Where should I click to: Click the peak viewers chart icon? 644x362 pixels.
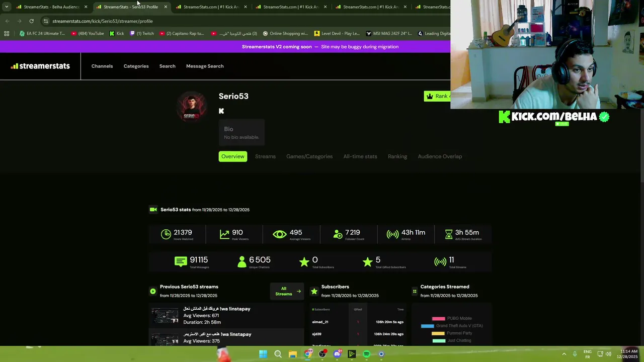coord(224,234)
